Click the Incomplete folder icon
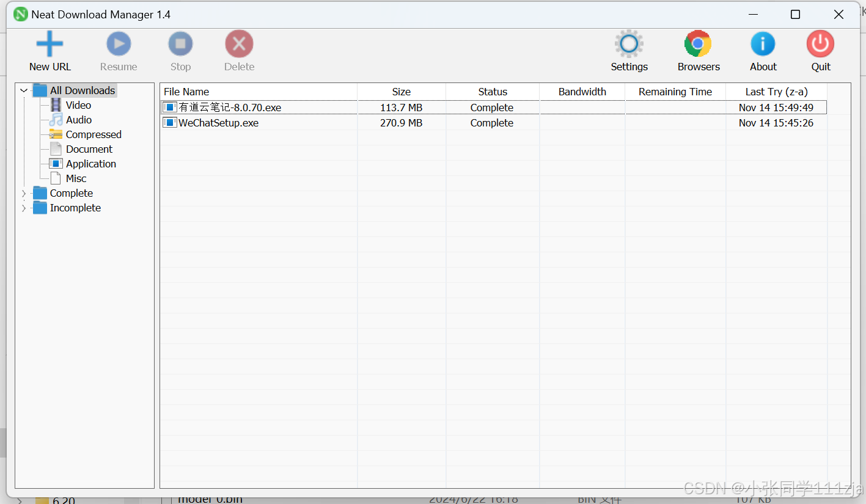The image size is (866, 504). tap(40, 208)
